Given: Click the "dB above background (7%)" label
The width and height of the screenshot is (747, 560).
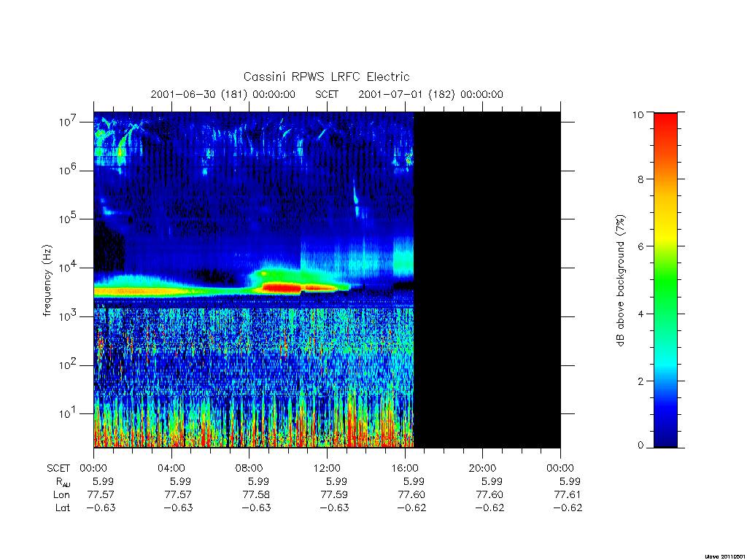Looking at the screenshot, I should pyautogui.click(x=620, y=281).
